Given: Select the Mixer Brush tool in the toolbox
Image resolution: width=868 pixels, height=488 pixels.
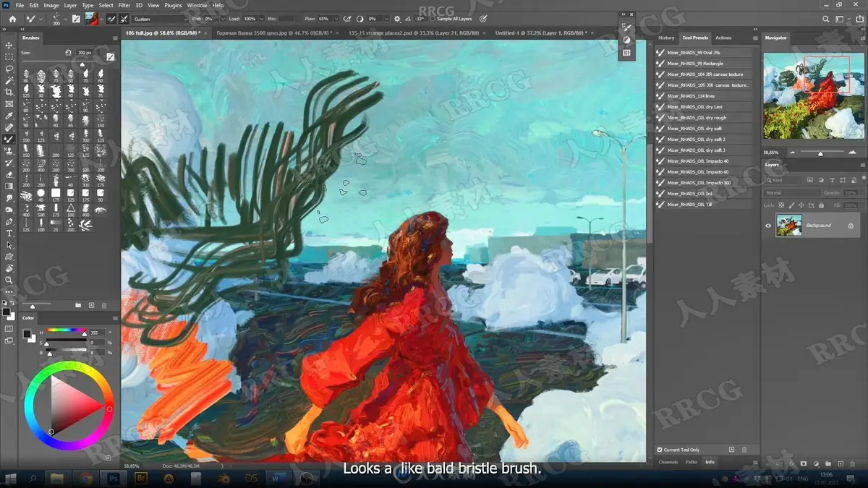Looking at the screenshot, I should tap(9, 139).
